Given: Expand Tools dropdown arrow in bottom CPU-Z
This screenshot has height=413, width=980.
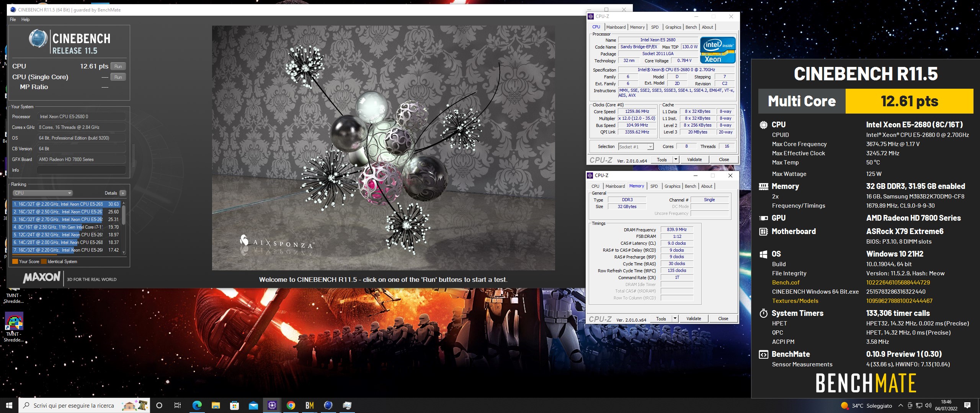Looking at the screenshot, I should (x=675, y=319).
